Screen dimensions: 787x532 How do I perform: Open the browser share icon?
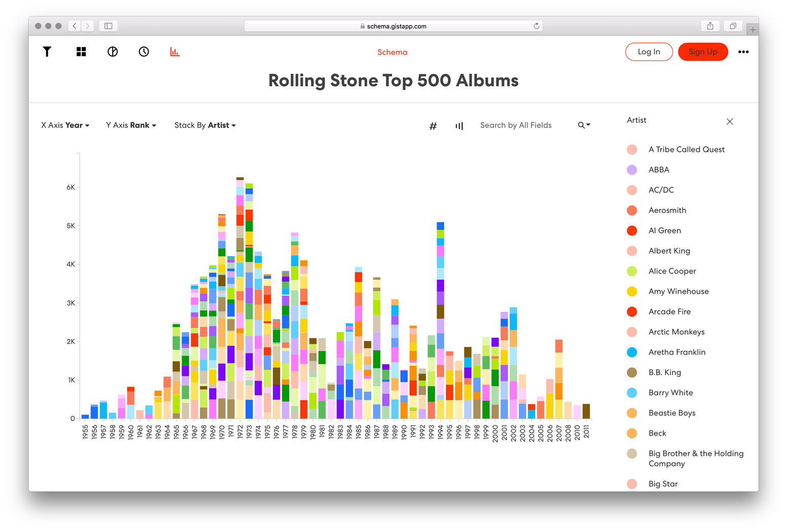coord(710,26)
